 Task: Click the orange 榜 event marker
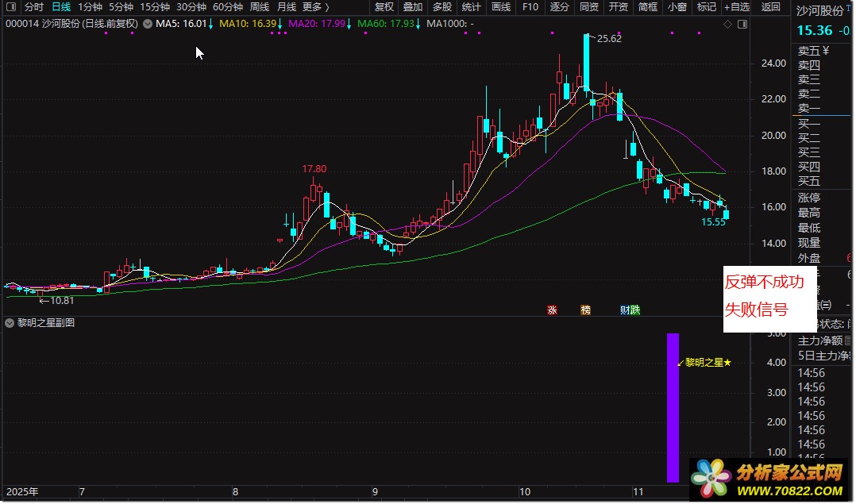click(586, 310)
